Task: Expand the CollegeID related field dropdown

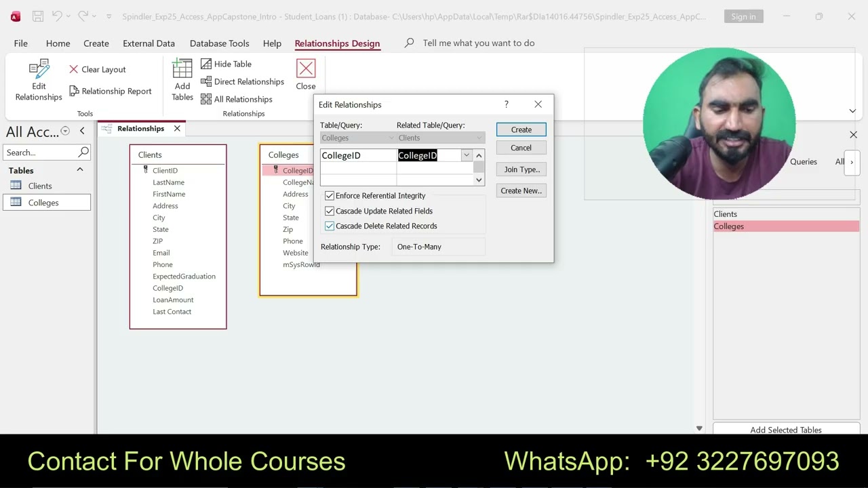Action: pos(467,155)
